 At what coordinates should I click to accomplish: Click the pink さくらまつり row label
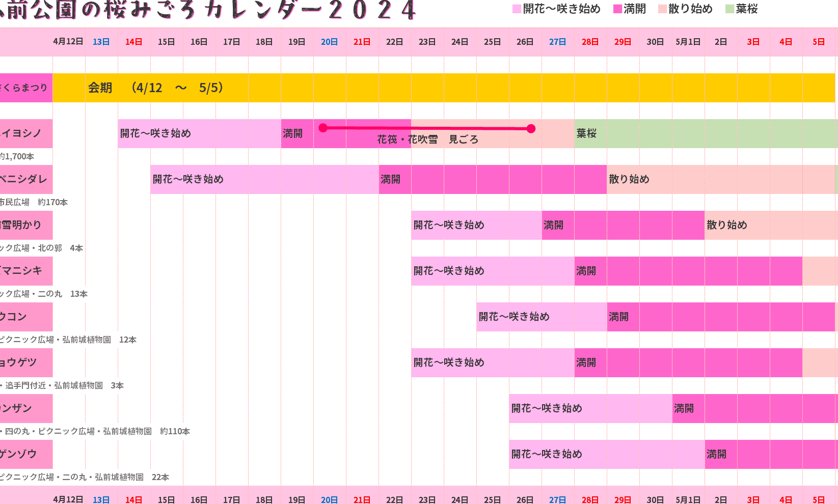[x=25, y=88]
